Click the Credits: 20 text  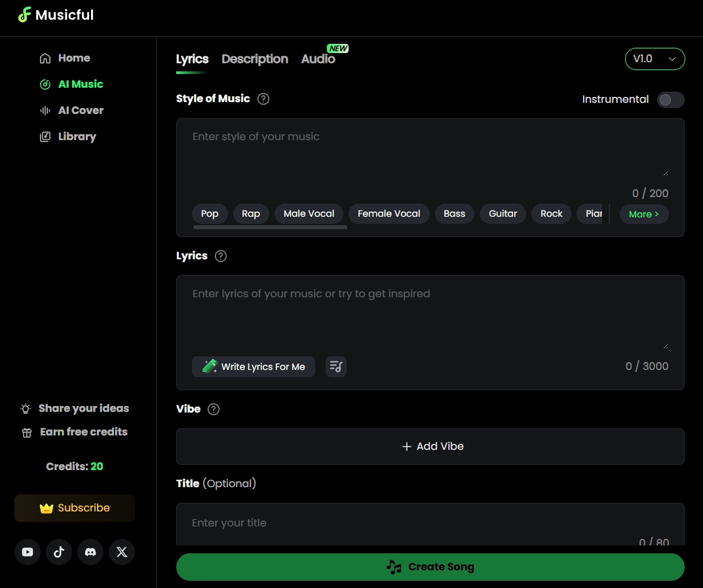pyautogui.click(x=75, y=467)
